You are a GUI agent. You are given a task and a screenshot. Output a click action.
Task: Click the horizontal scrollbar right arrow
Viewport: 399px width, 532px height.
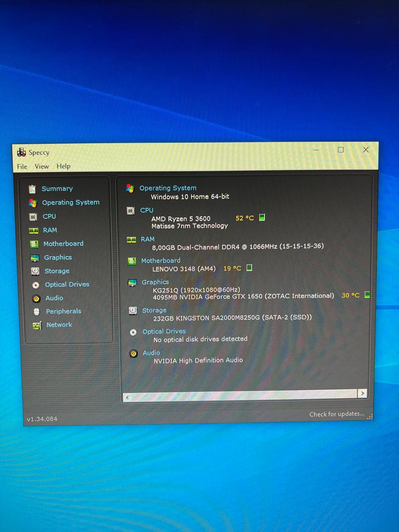point(362,393)
